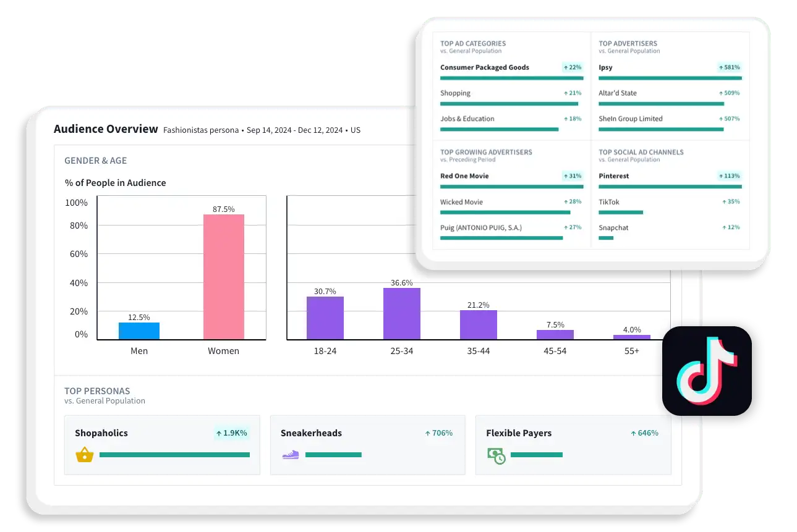Click the Fashionistas persona date range subtitle
797x532 pixels.
[262, 130]
